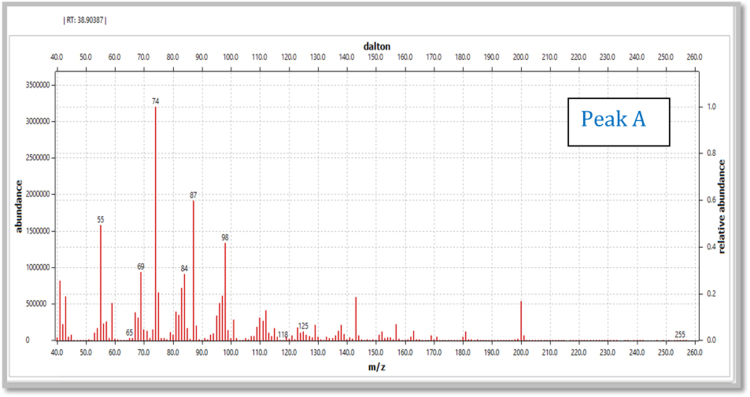Viewport: 750px width, 397px height.
Task: Click the 2500000 abundance tick value
Action: click(x=38, y=158)
